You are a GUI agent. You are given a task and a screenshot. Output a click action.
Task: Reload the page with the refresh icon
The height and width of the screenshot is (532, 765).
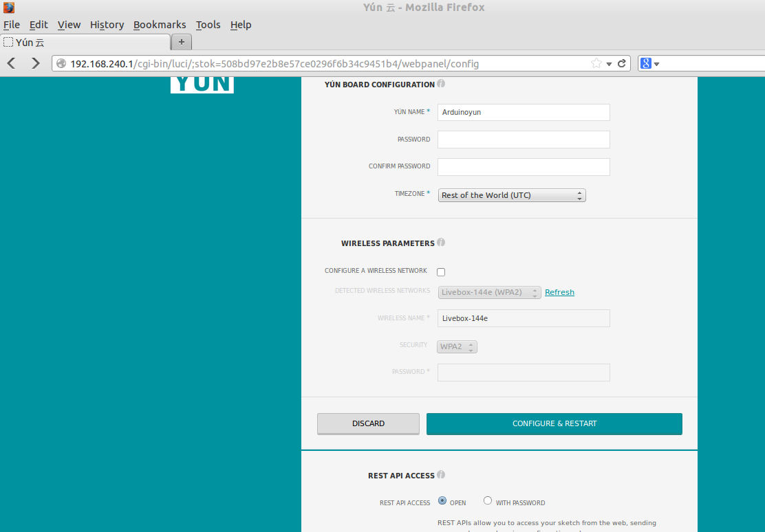(x=622, y=63)
